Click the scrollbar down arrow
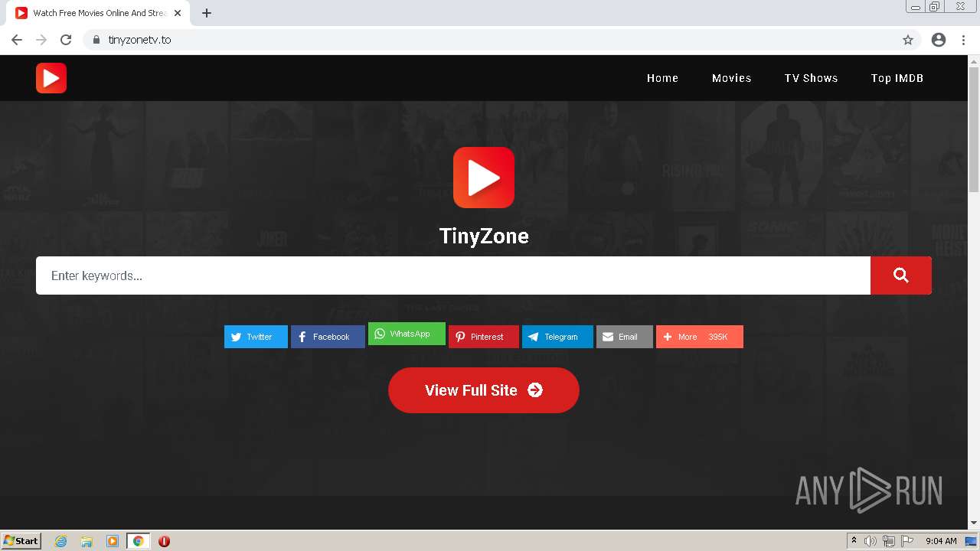 [974, 523]
